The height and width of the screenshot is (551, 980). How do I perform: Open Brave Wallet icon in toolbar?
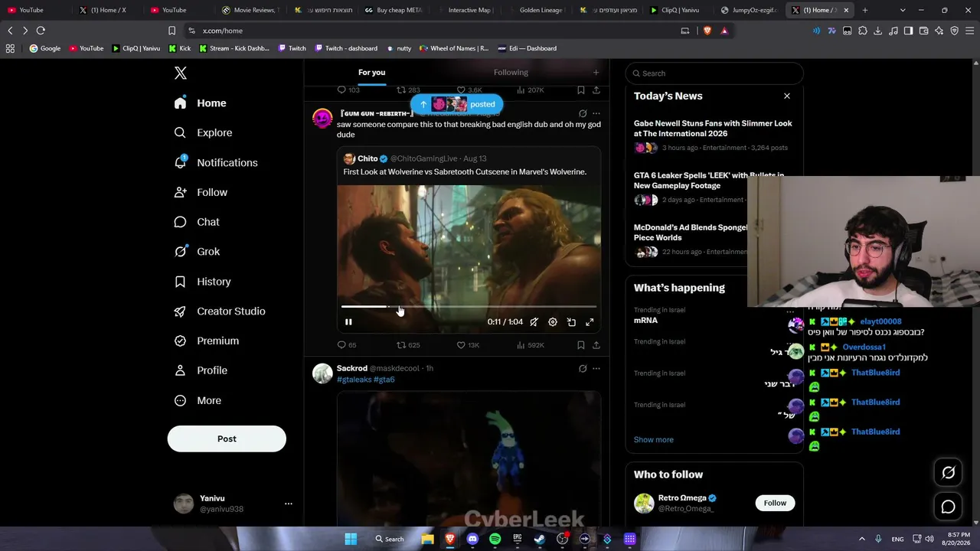[x=923, y=31]
